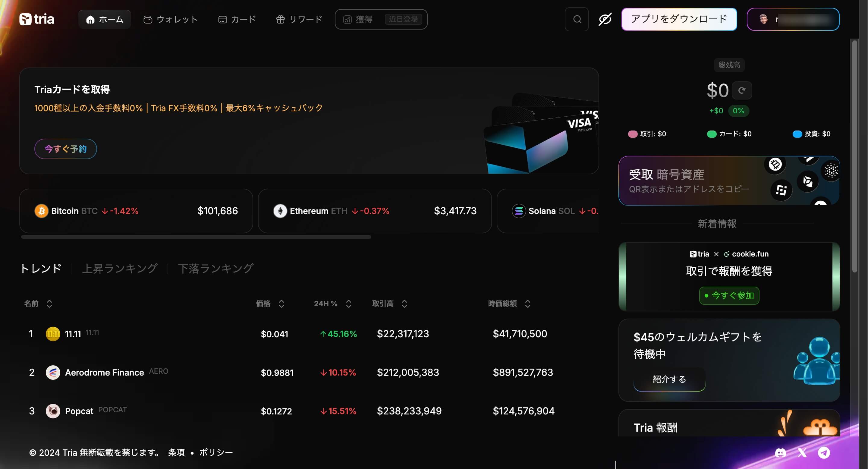Click the tria logo

(36, 19)
